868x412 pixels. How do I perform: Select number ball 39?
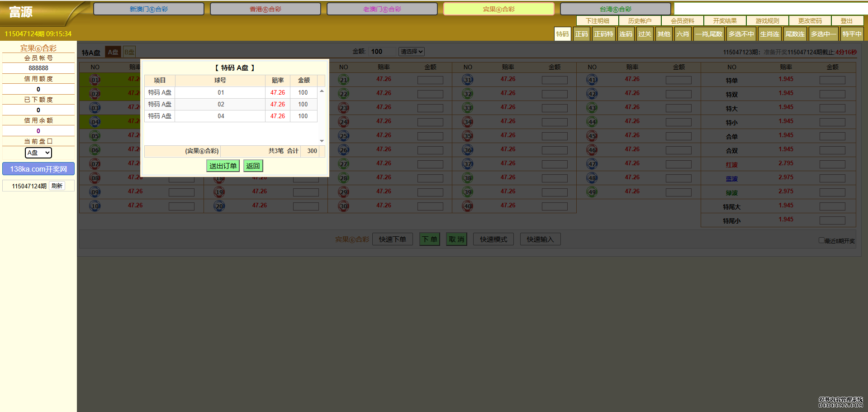tap(468, 192)
